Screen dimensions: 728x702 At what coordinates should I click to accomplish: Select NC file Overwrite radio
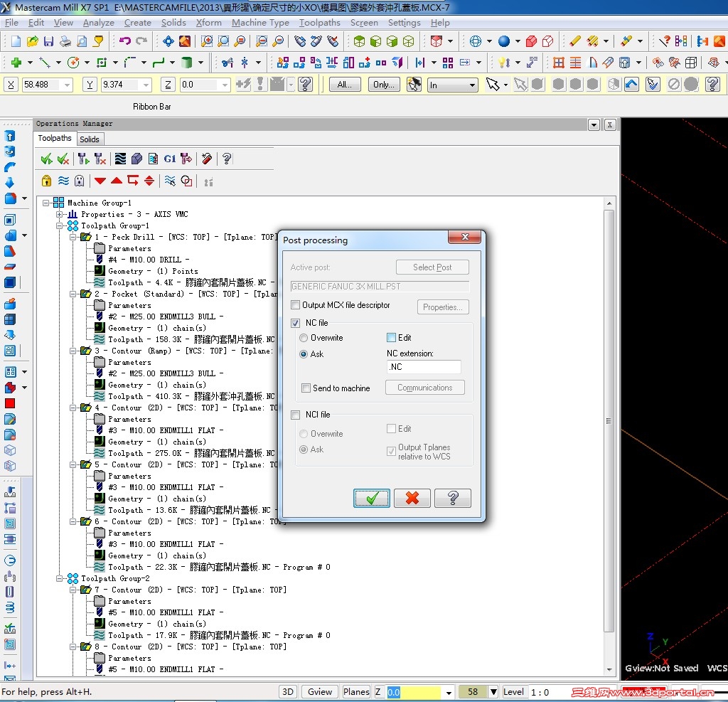point(304,338)
